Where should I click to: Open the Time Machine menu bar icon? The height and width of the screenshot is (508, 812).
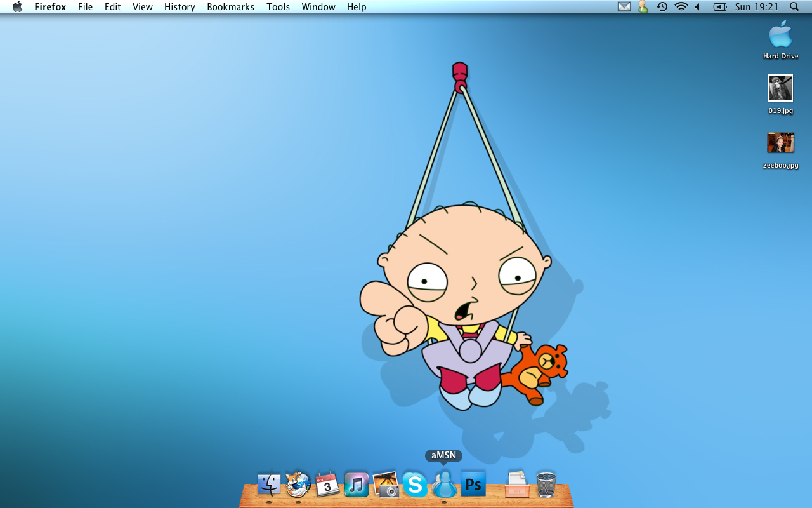pyautogui.click(x=662, y=7)
